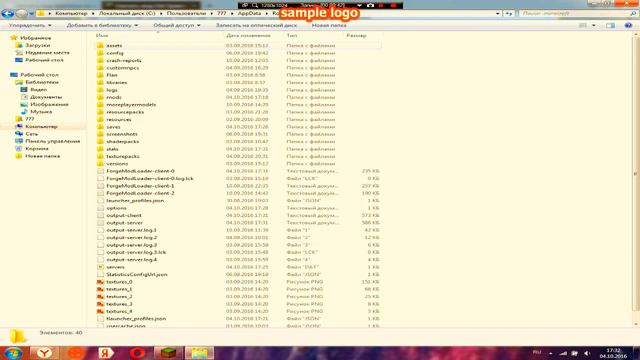640x360 pixels.
Task: Open the libraries folder
Action: [116, 82]
